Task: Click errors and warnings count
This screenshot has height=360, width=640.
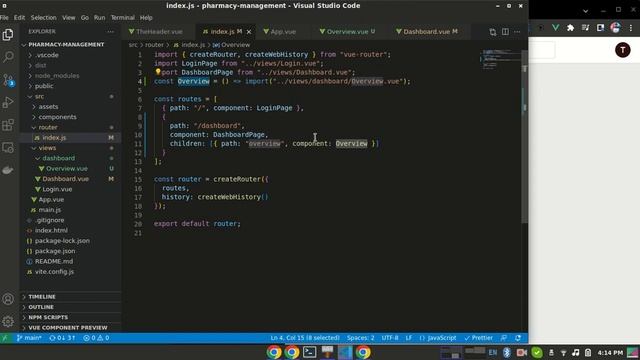Action: point(96,338)
